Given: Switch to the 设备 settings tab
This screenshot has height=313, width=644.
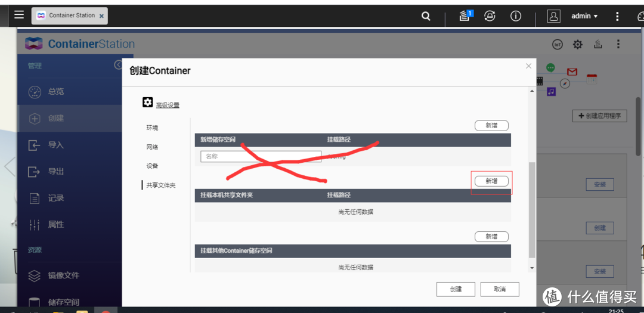Looking at the screenshot, I should coord(153,166).
